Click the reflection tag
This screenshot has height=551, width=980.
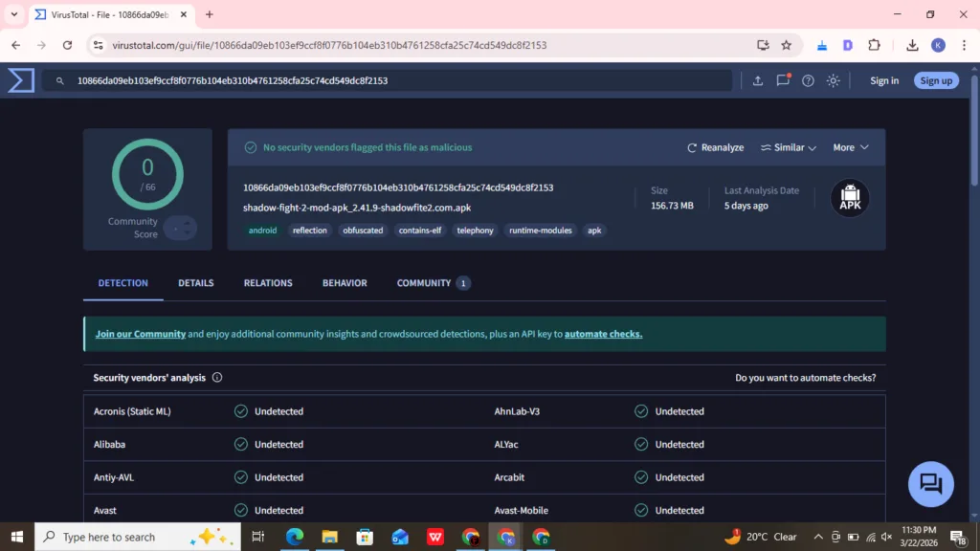309,231
